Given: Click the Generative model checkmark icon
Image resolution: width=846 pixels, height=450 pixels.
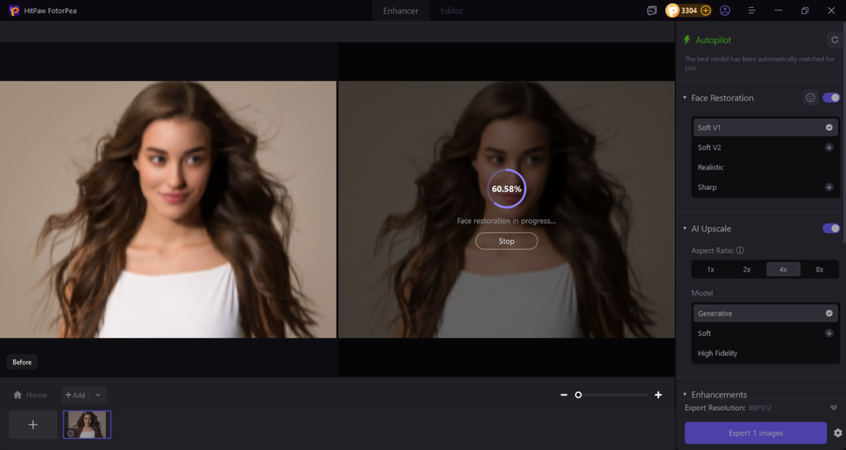Looking at the screenshot, I should tap(829, 313).
